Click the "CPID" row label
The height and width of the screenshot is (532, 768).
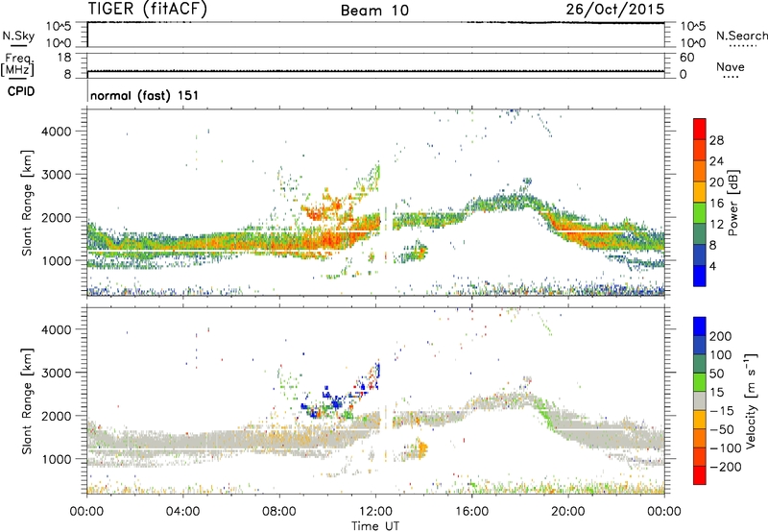[21, 91]
